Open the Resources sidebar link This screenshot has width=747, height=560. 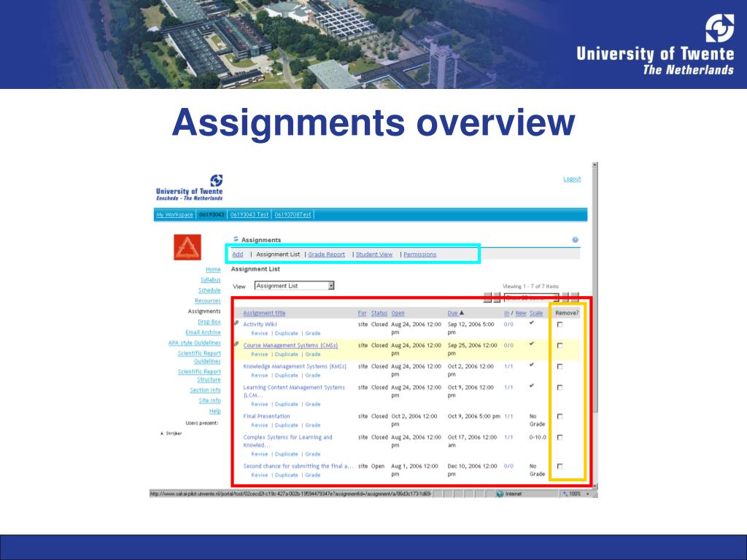click(208, 300)
